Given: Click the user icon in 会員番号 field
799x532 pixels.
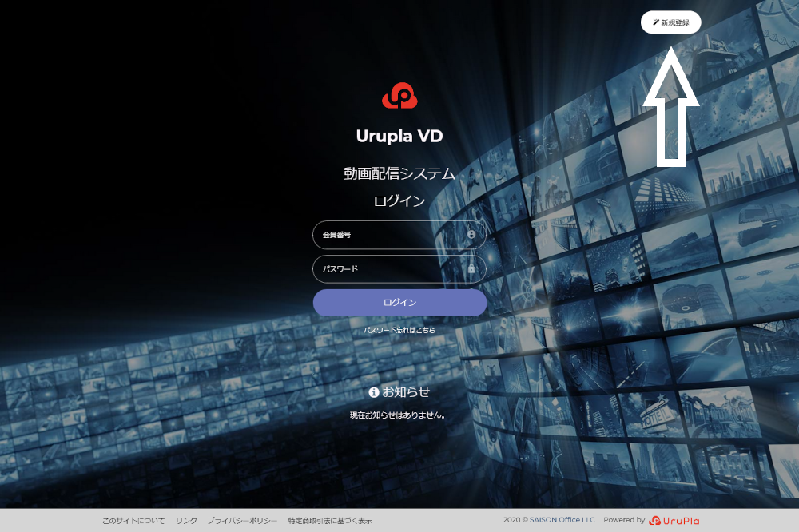Looking at the screenshot, I should click(x=471, y=234).
